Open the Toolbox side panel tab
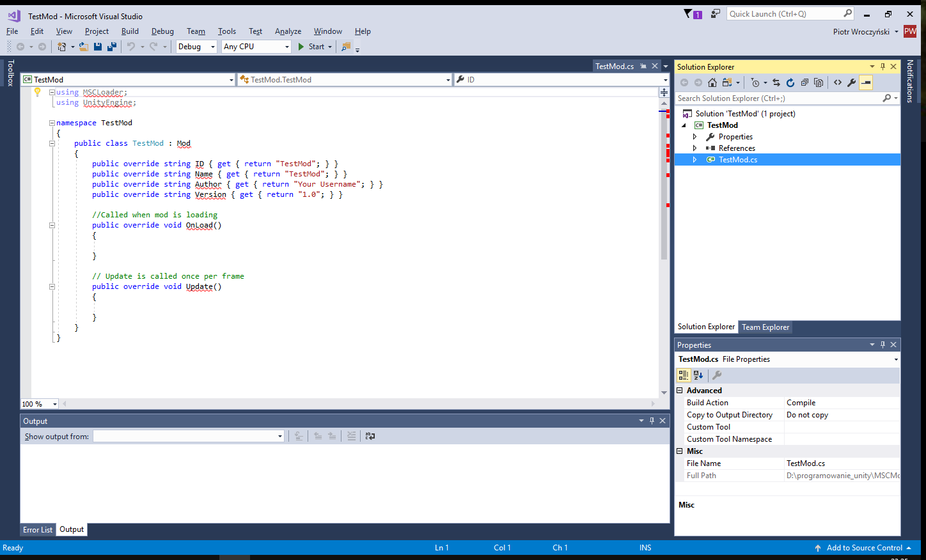The height and width of the screenshot is (560, 926). click(10, 73)
